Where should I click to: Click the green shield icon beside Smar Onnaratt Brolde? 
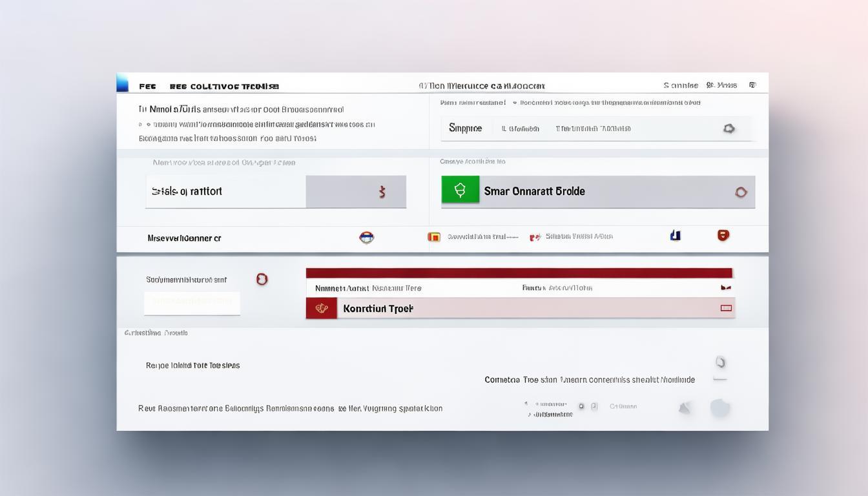[x=460, y=190]
